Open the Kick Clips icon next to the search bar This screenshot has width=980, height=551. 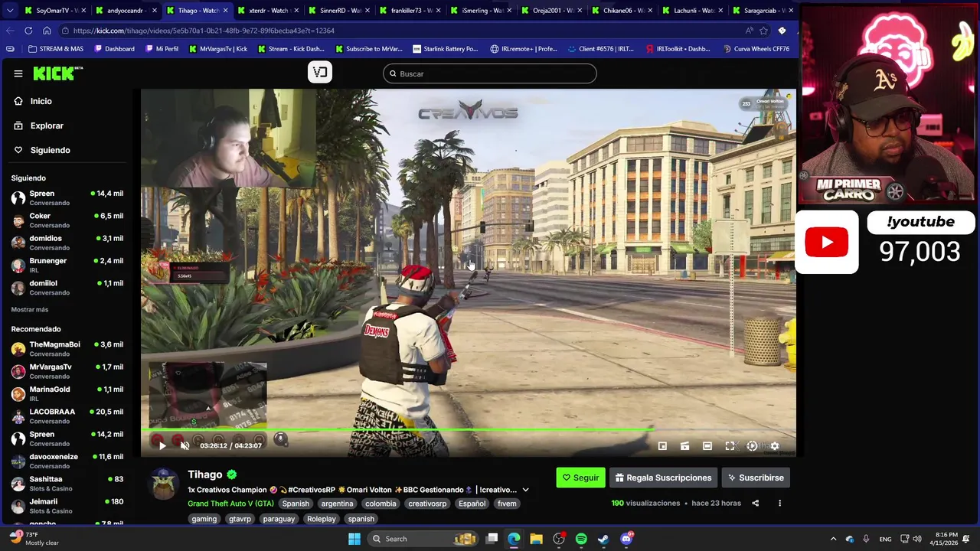tap(320, 72)
